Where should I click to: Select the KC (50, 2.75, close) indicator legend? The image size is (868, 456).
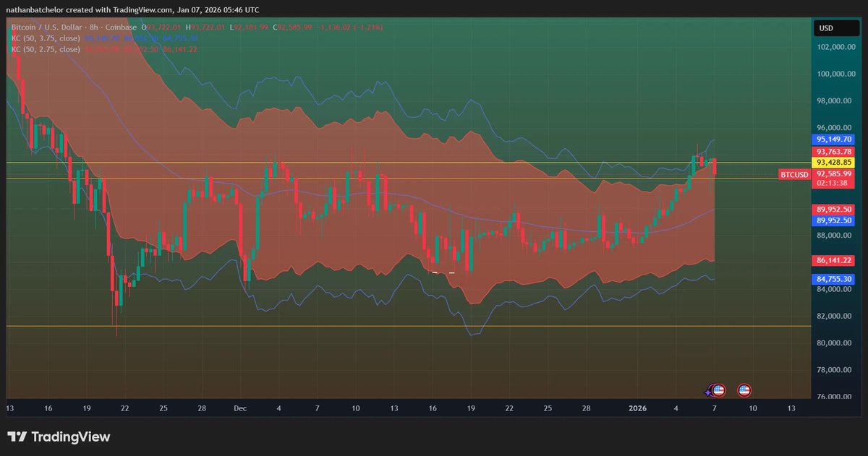45,49
